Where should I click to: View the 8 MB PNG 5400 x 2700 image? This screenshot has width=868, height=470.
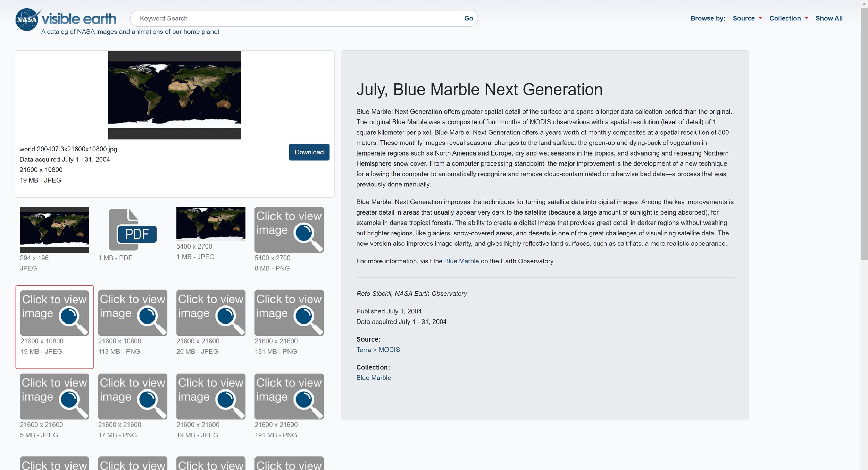289,230
